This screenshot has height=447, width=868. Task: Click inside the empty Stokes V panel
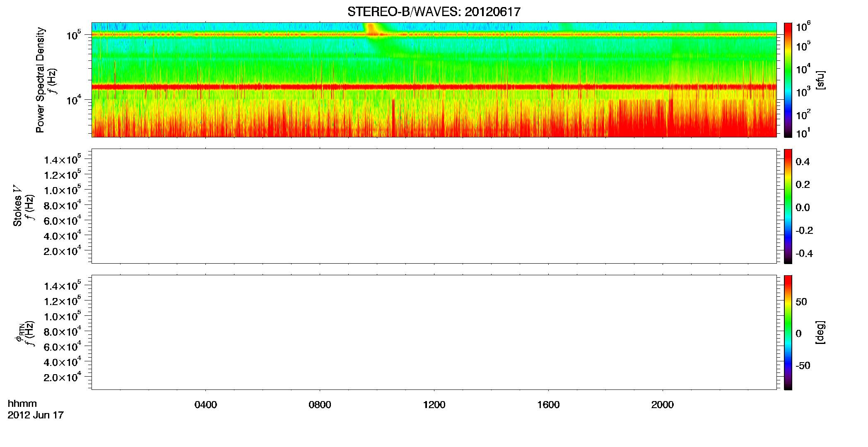[434, 206]
